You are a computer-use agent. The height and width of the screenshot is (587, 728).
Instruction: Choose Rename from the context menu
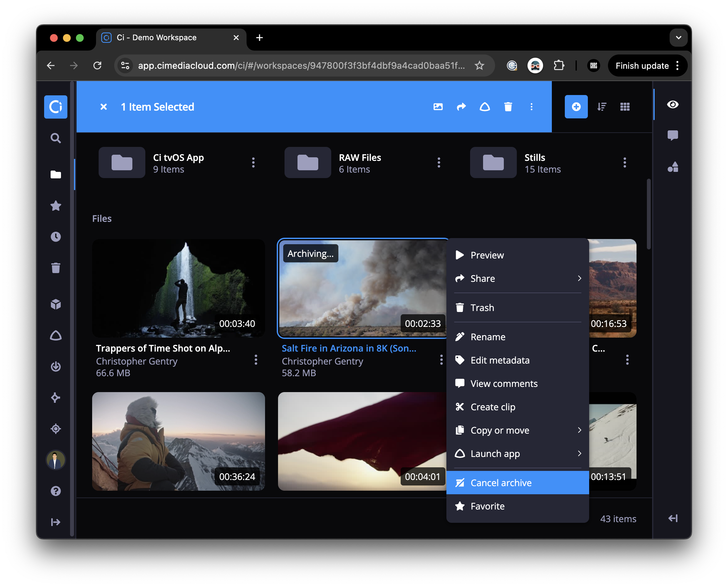[x=517, y=337]
